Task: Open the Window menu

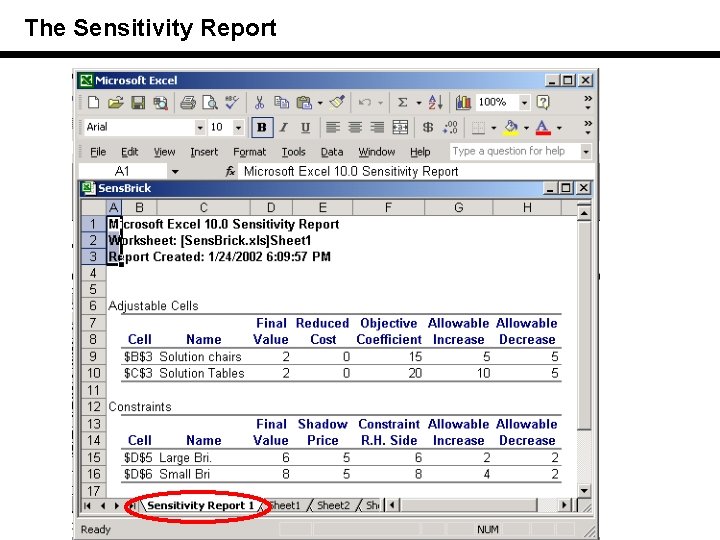Action: (377, 152)
